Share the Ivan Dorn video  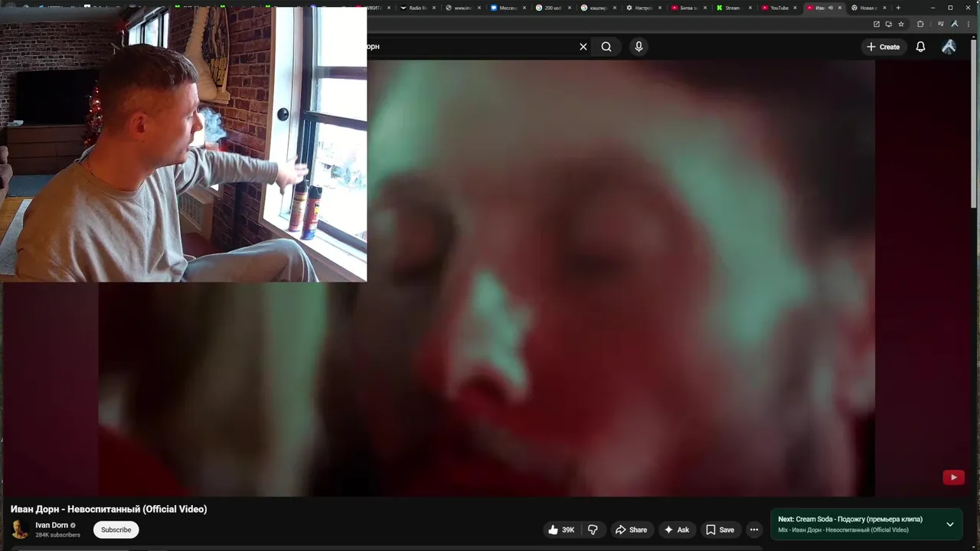(632, 530)
